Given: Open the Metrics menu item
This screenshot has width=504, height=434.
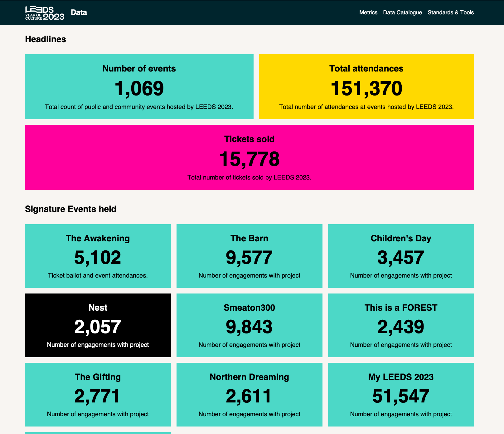Looking at the screenshot, I should point(368,12).
